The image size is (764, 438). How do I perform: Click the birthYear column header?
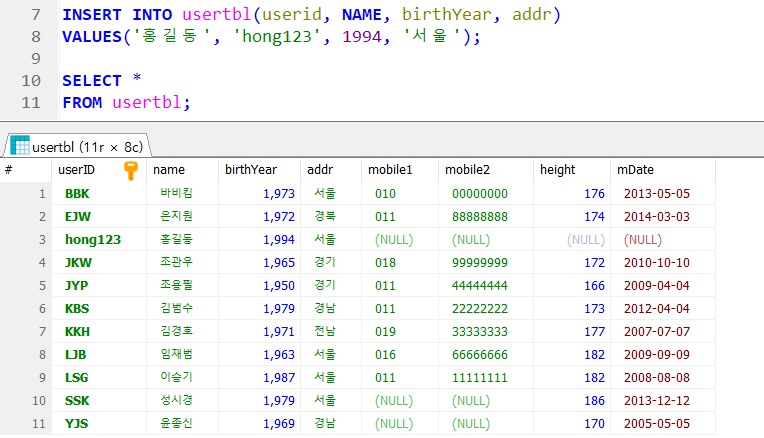pyautogui.click(x=250, y=171)
